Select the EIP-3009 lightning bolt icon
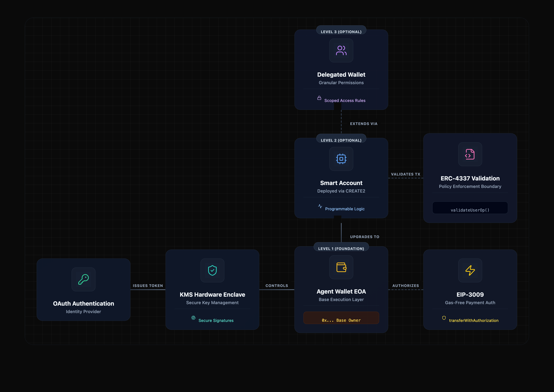Screen dimensions: 554x392 [x=470, y=271]
